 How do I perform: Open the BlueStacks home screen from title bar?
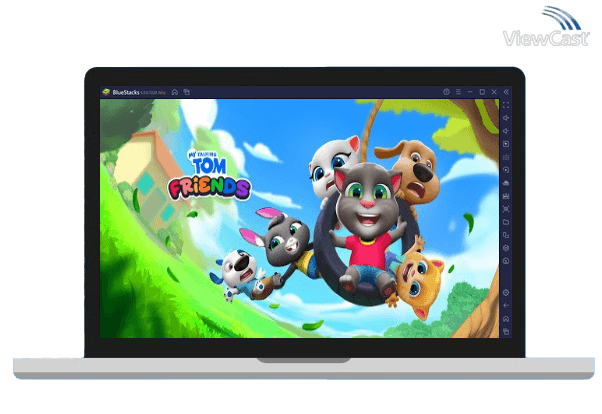coord(175,92)
